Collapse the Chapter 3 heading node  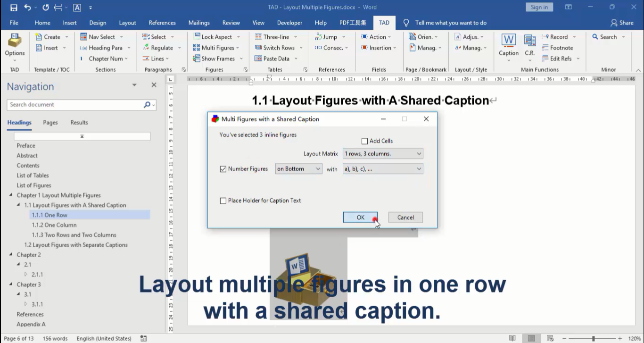coord(11,284)
